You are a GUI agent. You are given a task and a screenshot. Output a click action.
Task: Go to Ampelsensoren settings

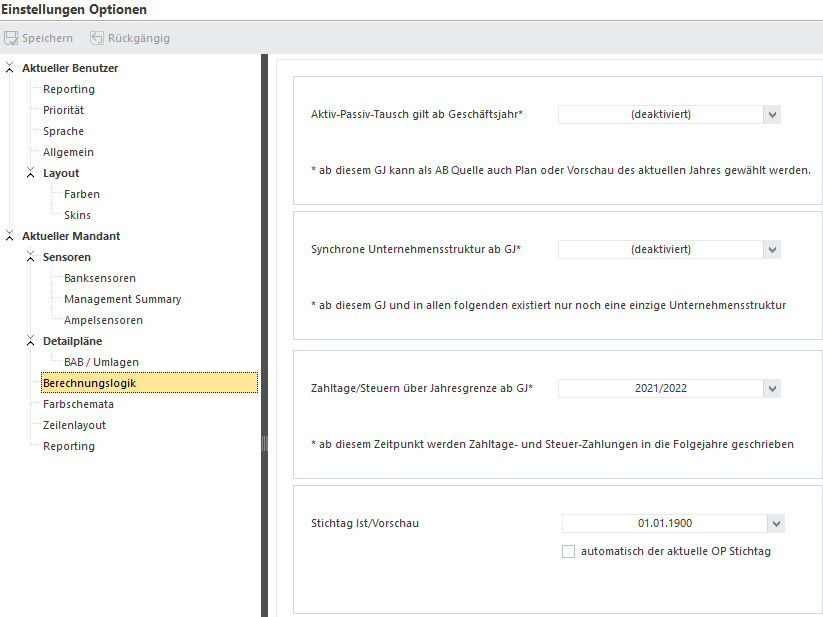(x=103, y=320)
